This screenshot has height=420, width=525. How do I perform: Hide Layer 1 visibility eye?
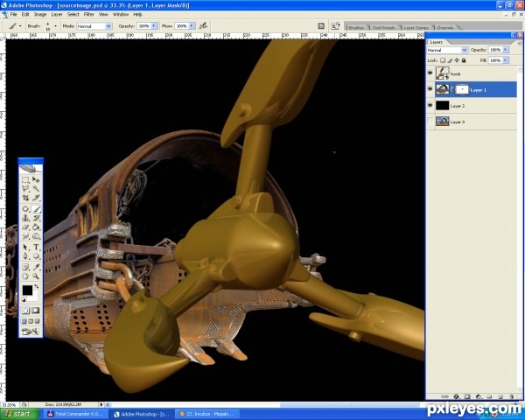430,89
